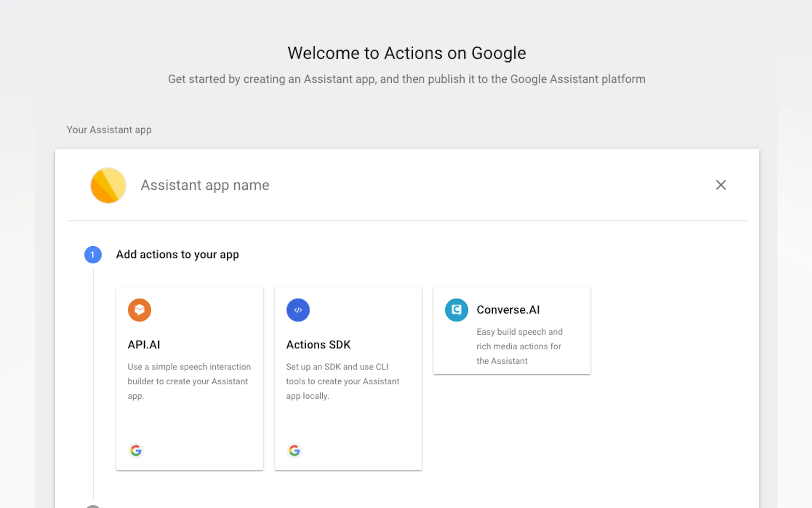812x508 pixels.
Task: Click the "Get started" subtitle text
Action: tap(407, 79)
